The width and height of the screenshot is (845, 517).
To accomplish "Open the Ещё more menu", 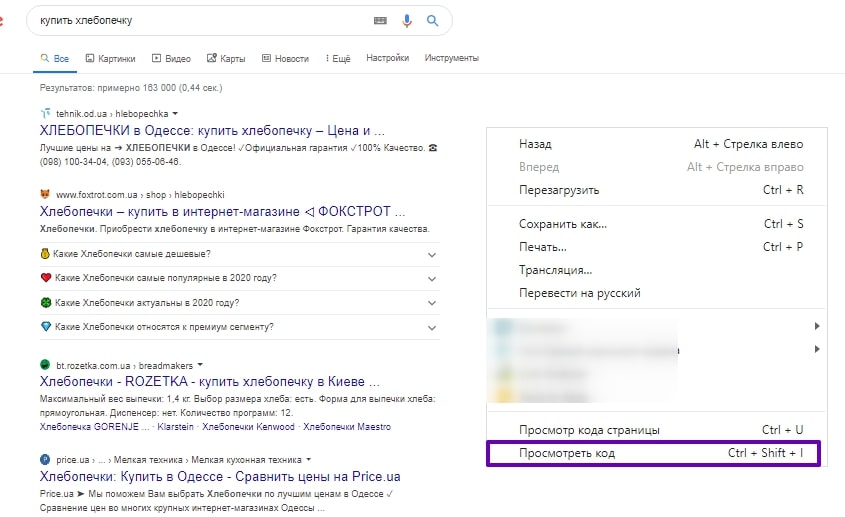I will tap(338, 58).
